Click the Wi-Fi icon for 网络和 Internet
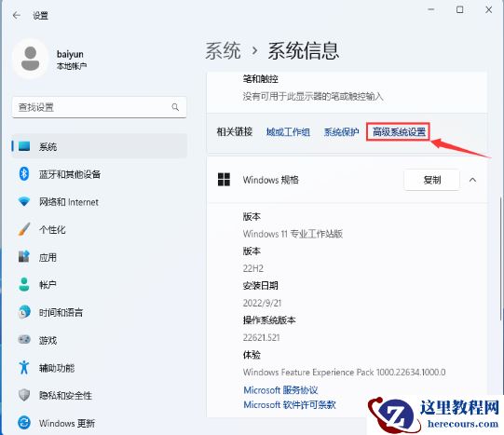 [x=24, y=202]
